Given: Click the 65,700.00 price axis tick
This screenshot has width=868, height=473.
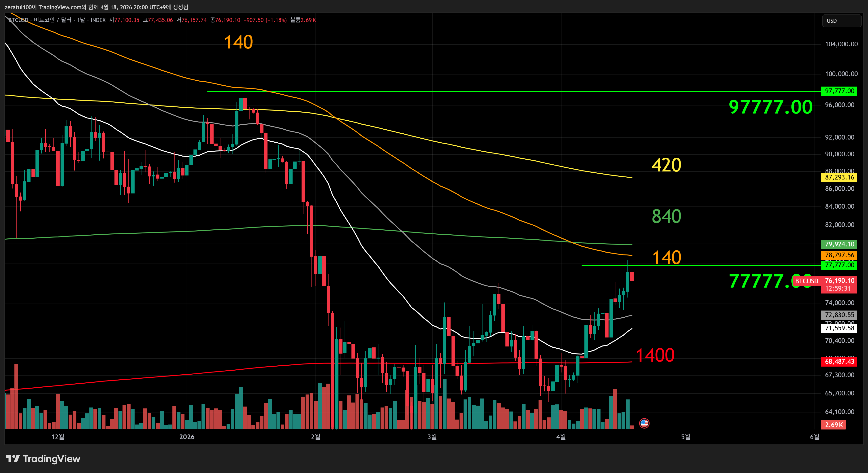Looking at the screenshot, I should pos(839,393).
